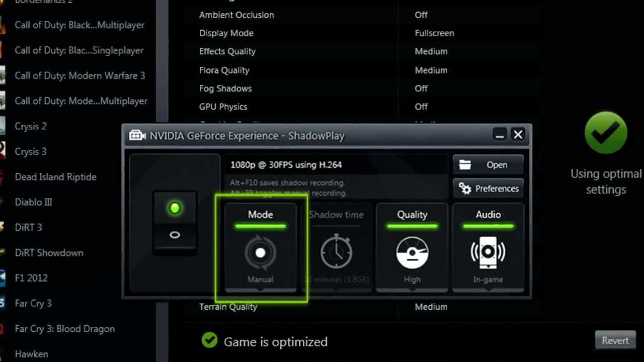Click the lower switch position to disable recording

point(175,234)
